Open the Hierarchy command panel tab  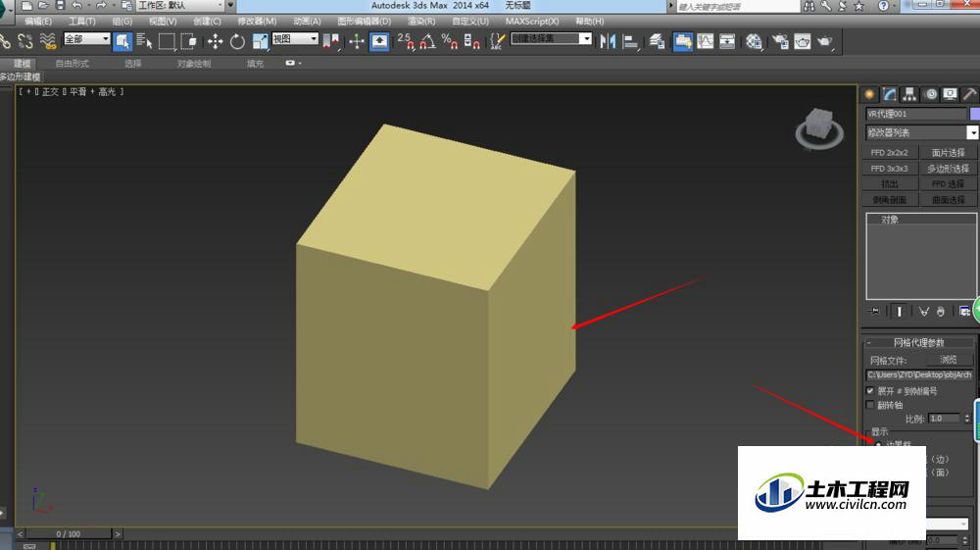[909, 94]
